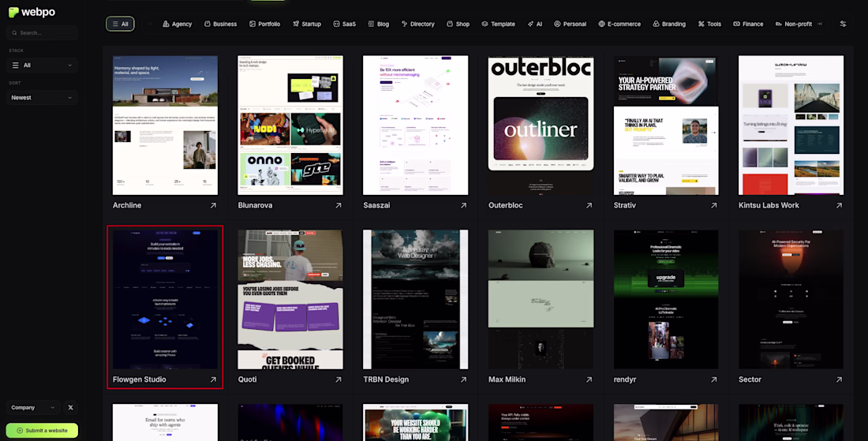Filter by SaaS category
This screenshot has height=441, width=868.
[344, 24]
